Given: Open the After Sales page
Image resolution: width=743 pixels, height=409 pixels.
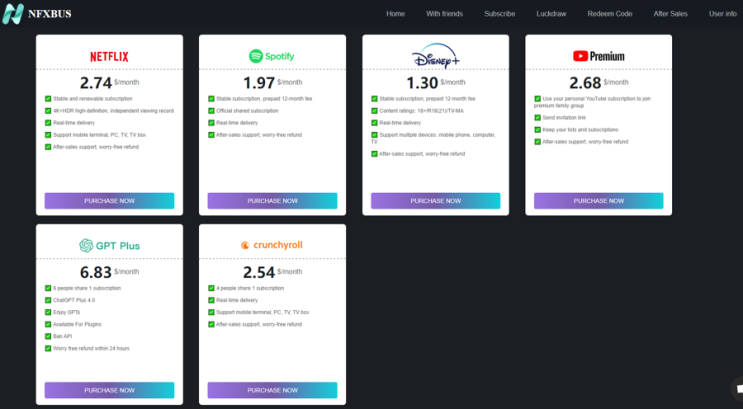Looking at the screenshot, I should (671, 14).
